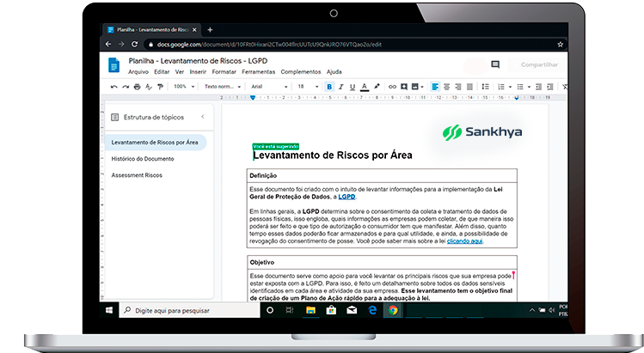Italicize the selected text
Image resolution: width=644 pixels, height=353 pixels.
coord(340,87)
